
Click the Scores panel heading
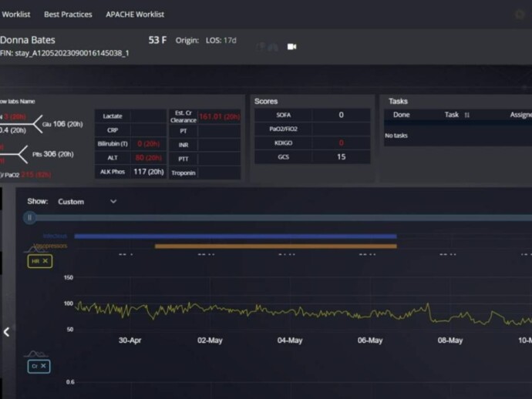(266, 102)
